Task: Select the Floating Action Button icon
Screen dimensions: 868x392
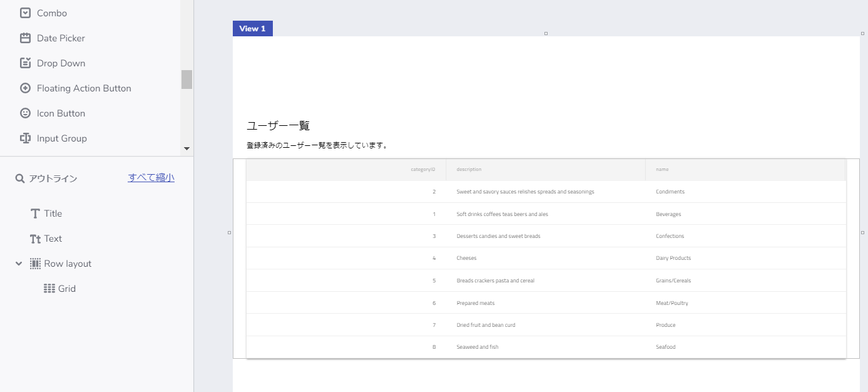Action: [26, 88]
